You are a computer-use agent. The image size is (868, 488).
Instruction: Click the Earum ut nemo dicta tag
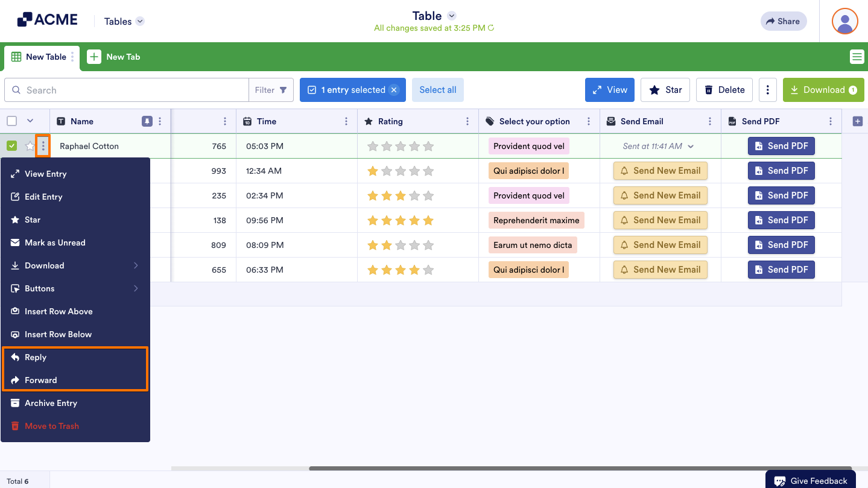pos(533,245)
